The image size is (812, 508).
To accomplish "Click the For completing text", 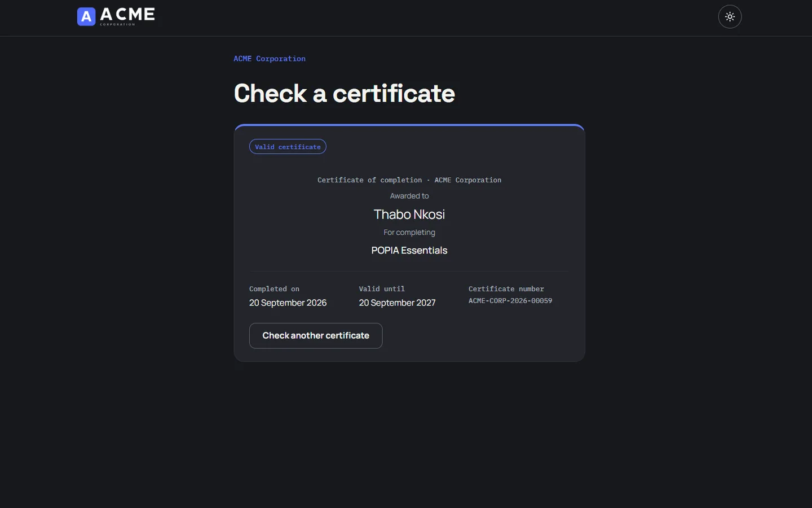I will pos(409,233).
